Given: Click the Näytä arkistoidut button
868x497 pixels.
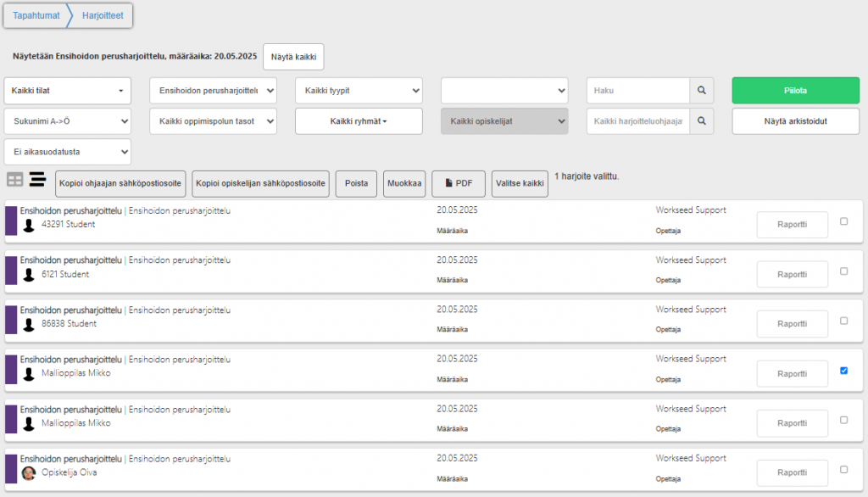Looking at the screenshot, I should [x=795, y=121].
